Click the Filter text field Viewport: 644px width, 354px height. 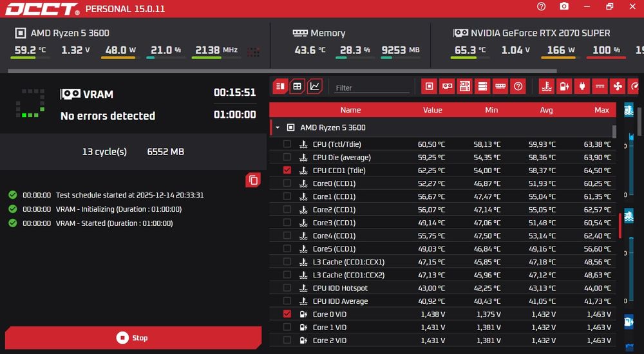tap(372, 88)
